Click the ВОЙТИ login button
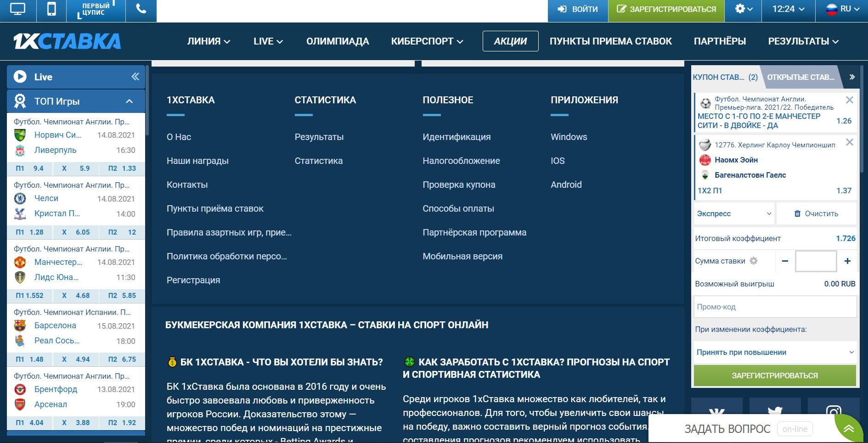The image size is (868, 443). point(578,9)
